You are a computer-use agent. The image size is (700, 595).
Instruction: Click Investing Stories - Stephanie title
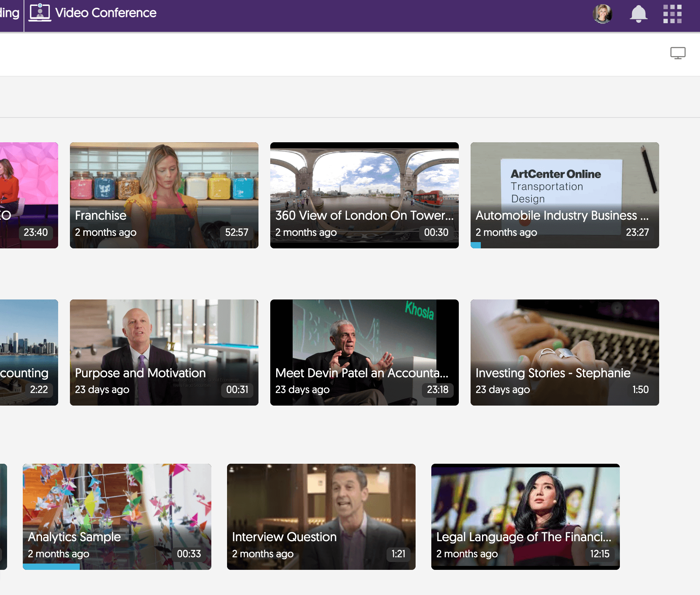(x=553, y=373)
